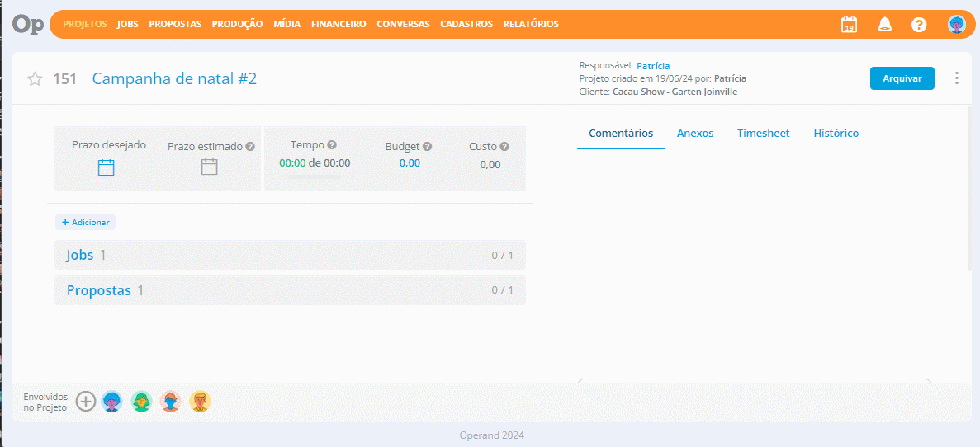Image resolution: width=980 pixels, height=447 pixels.
Task: Open the notifications bell
Action: click(884, 25)
